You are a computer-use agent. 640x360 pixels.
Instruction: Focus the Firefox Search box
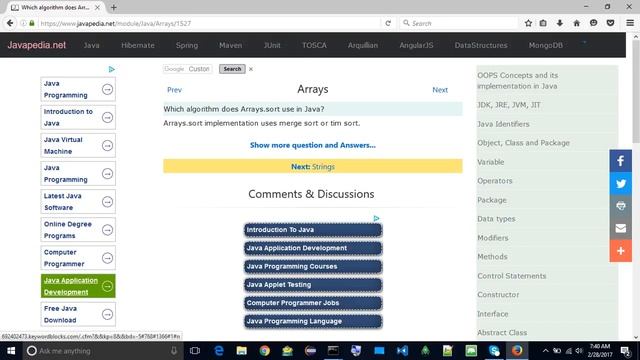458,23
